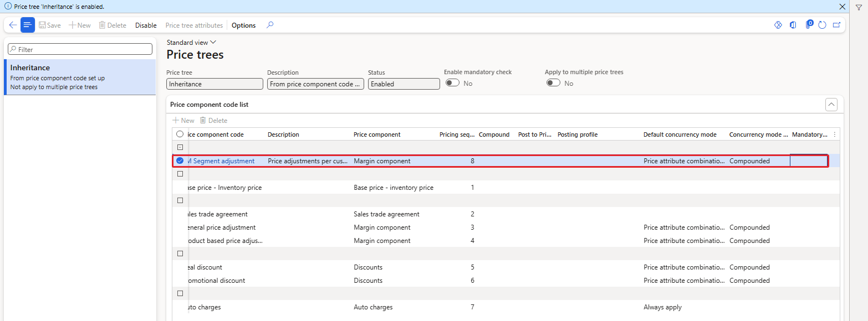Click Delete in component code list
This screenshot has height=321, width=868.
(213, 121)
